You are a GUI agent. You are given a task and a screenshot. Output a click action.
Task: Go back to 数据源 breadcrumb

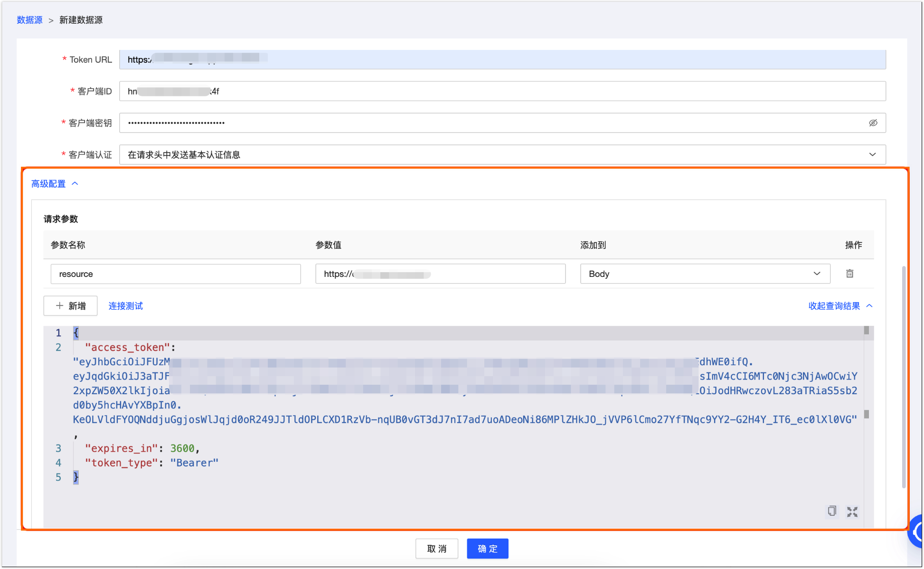[29, 20]
